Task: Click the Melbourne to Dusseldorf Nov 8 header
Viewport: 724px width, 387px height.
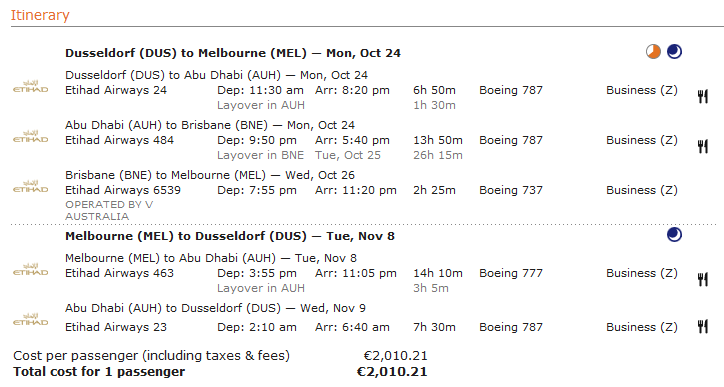Action: pos(230,236)
